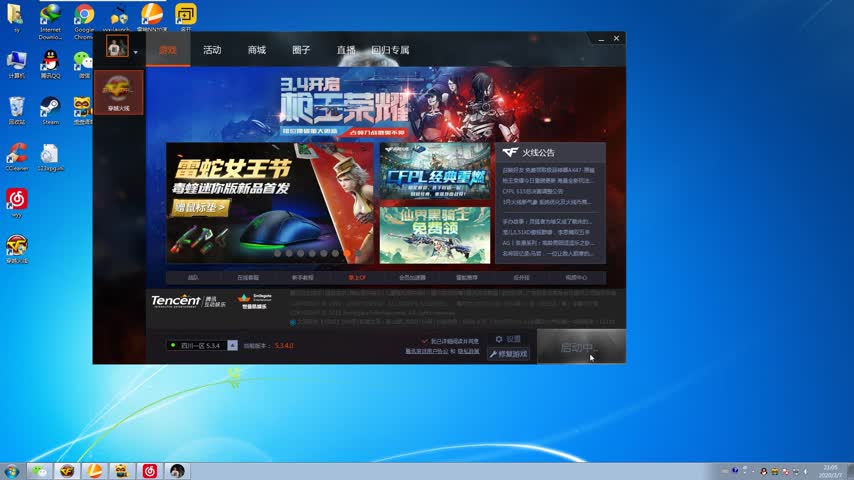
Task: Click the blue info icon in the footer text
Action: tap(292, 323)
